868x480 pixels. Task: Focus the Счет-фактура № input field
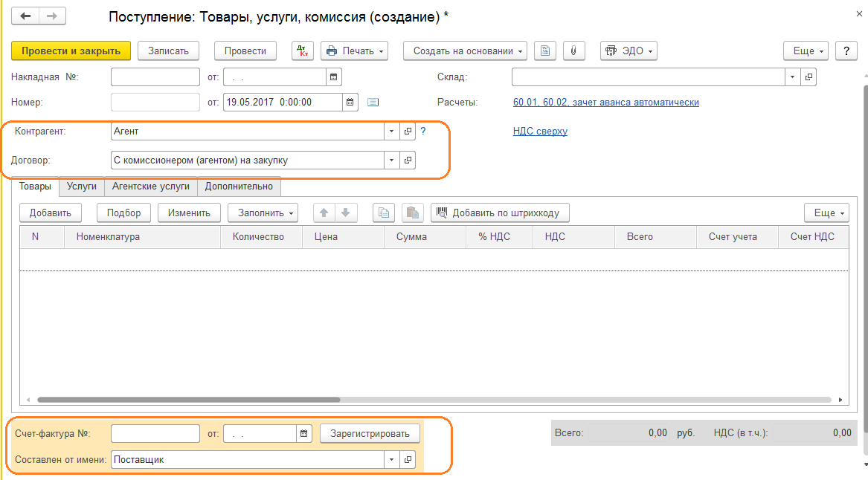pos(155,433)
